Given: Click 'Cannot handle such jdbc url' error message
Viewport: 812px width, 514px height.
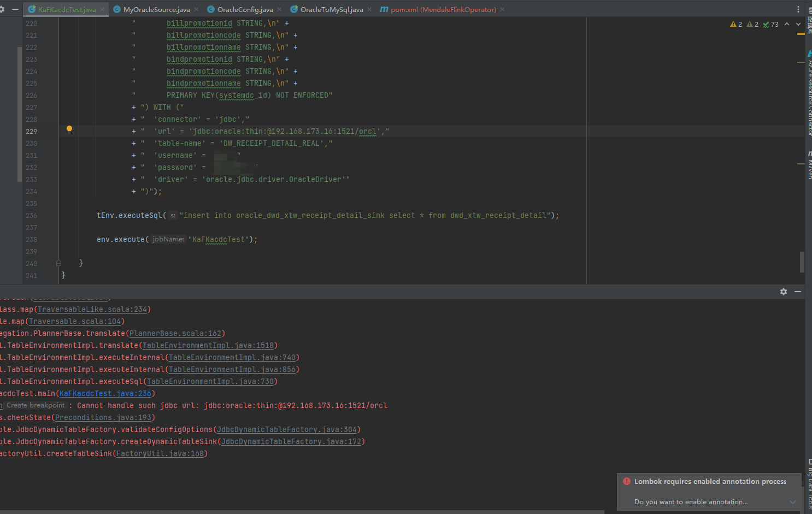Looking at the screenshot, I should coord(232,405).
